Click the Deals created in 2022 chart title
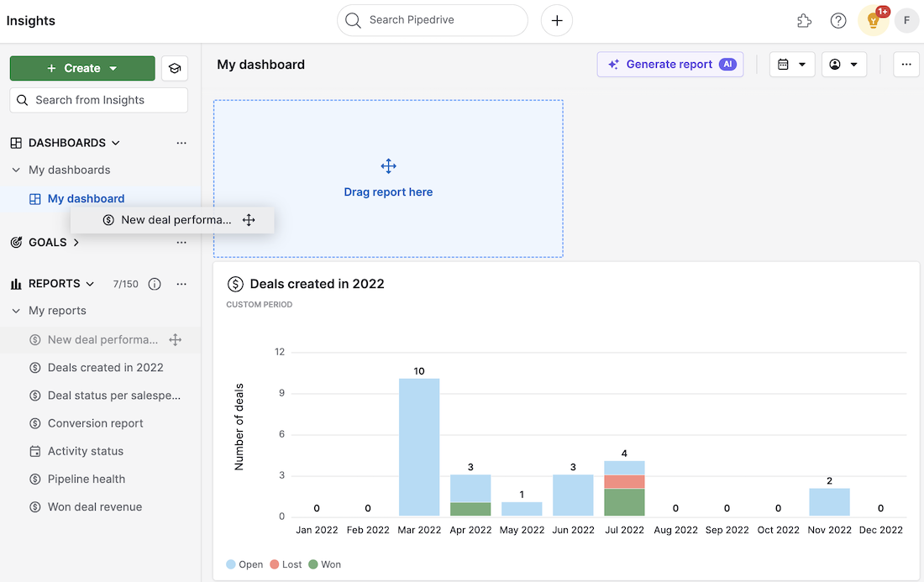Image resolution: width=924 pixels, height=582 pixels. tap(317, 284)
